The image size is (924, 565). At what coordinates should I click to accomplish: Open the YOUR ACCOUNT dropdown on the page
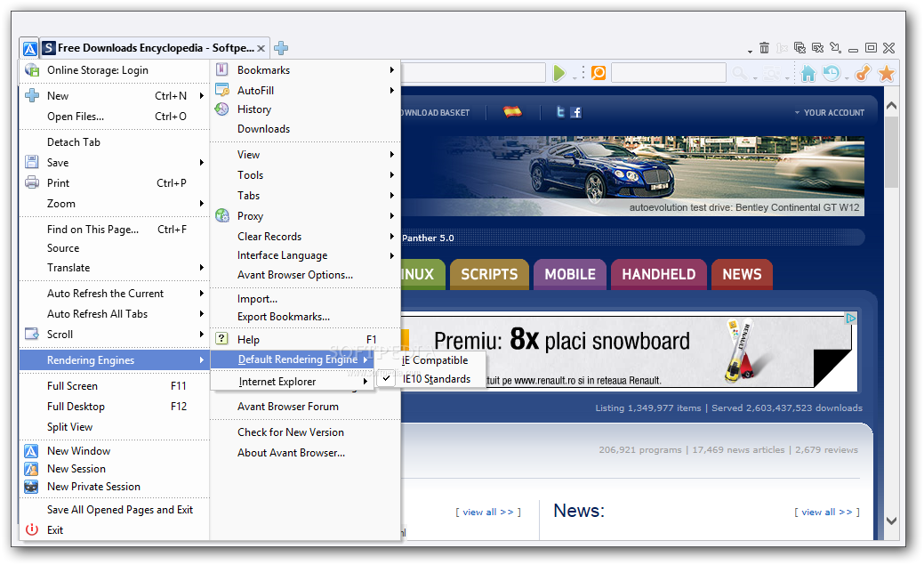tap(829, 113)
